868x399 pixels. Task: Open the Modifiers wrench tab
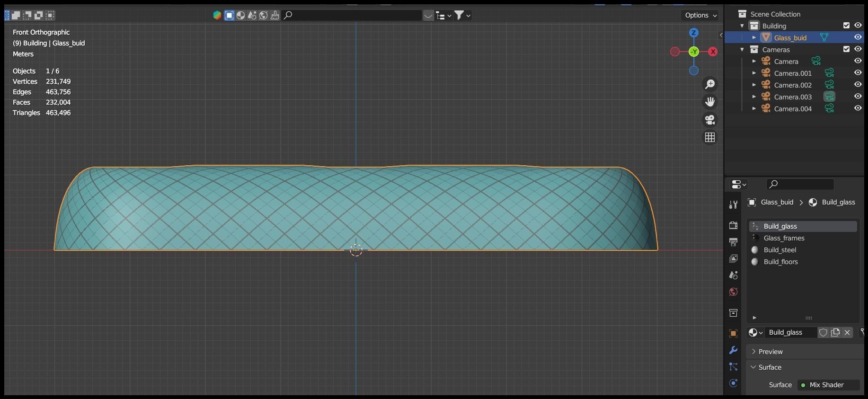[733, 350]
